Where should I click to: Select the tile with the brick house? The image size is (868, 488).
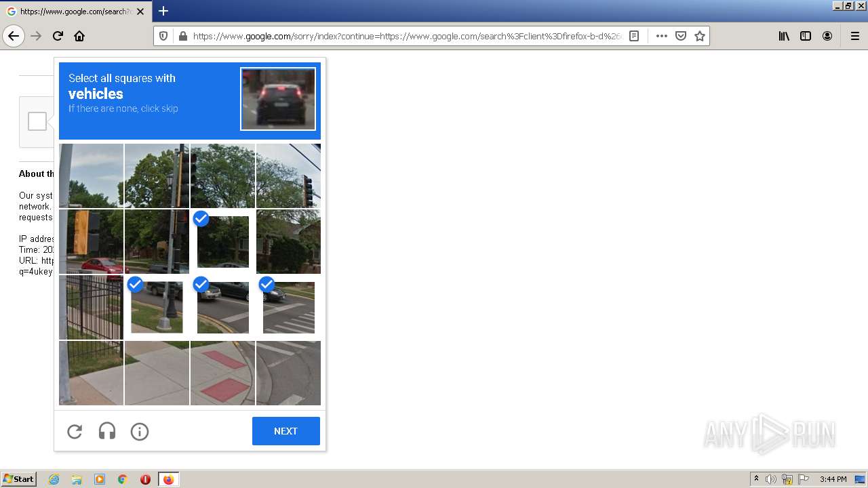[x=288, y=241]
